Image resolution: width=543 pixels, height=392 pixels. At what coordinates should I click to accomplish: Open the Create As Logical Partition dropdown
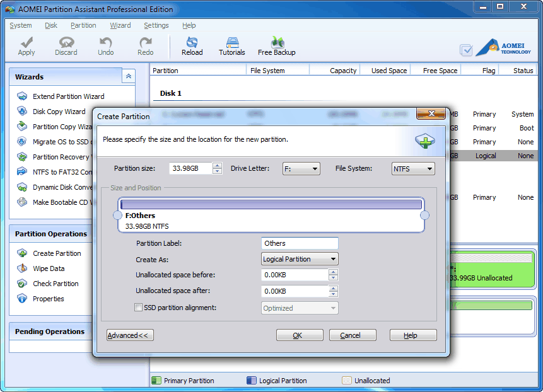click(300, 259)
